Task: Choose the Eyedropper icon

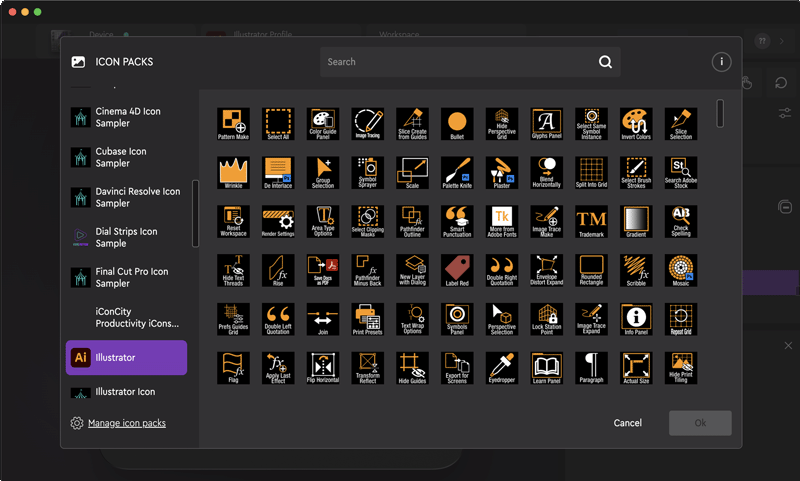Action: [502, 368]
